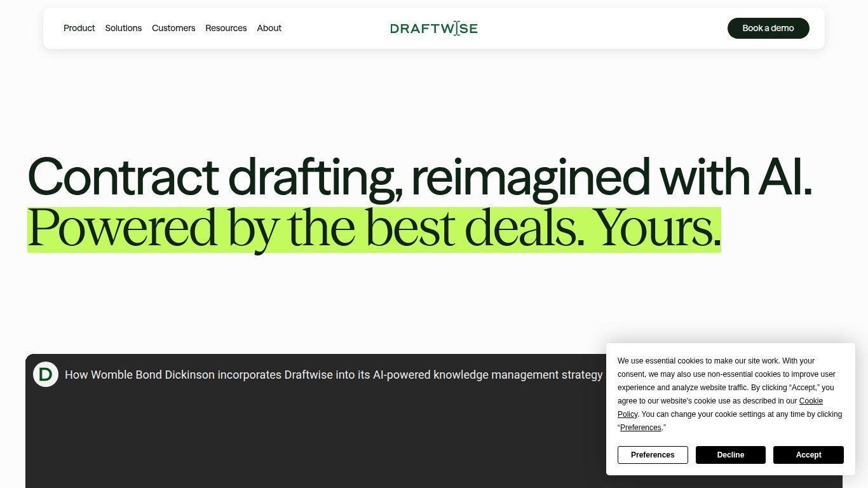Decline non-essential cookies
The width and height of the screenshot is (868, 488).
coord(730,455)
